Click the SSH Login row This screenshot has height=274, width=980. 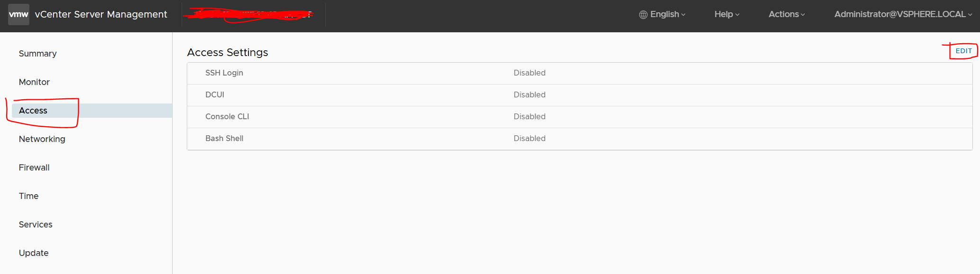coord(224,73)
